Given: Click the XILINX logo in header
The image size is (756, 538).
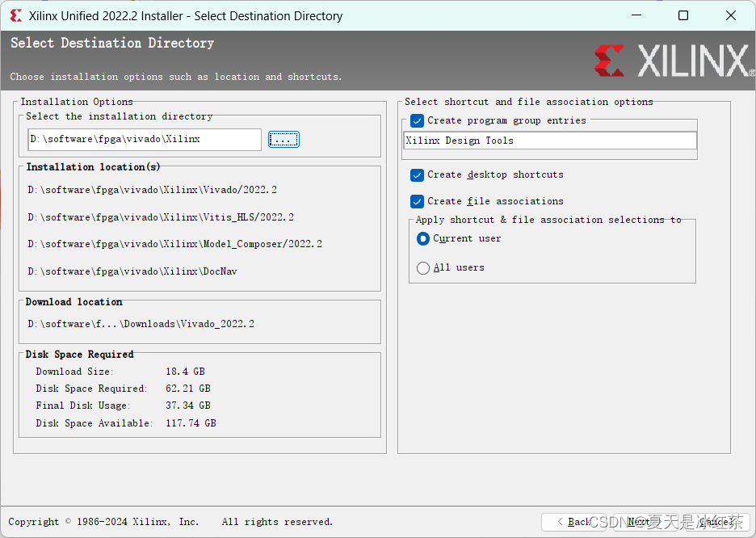Looking at the screenshot, I should (674, 61).
